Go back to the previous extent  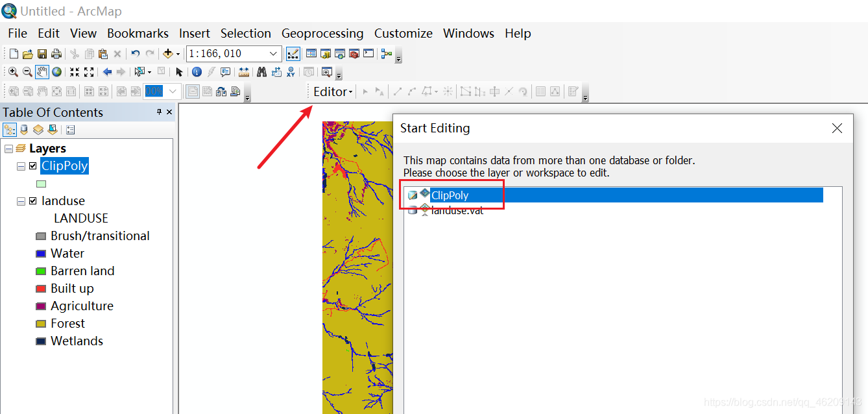[107, 72]
